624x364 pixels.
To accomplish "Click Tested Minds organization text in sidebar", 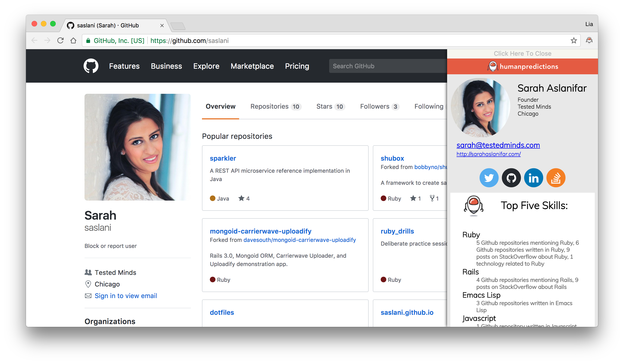I will click(x=115, y=272).
